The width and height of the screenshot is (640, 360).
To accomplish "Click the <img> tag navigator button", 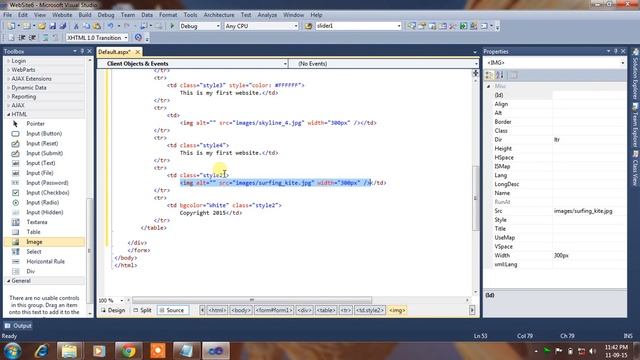I will coord(397,311).
